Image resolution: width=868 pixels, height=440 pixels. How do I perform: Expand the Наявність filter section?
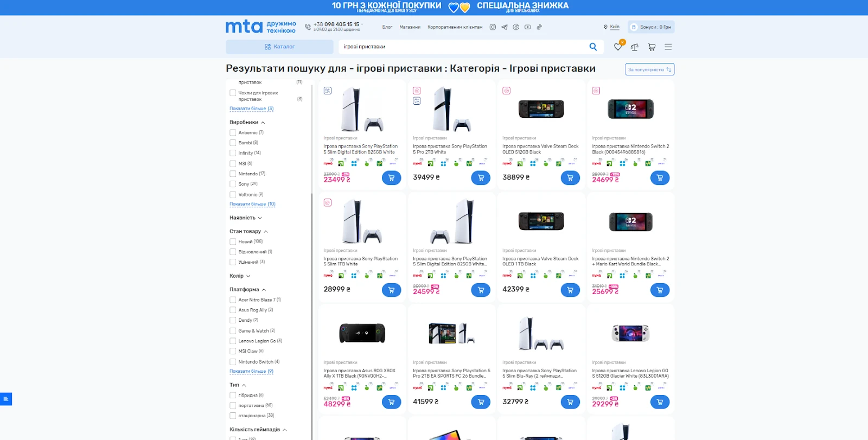pyautogui.click(x=246, y=218)
